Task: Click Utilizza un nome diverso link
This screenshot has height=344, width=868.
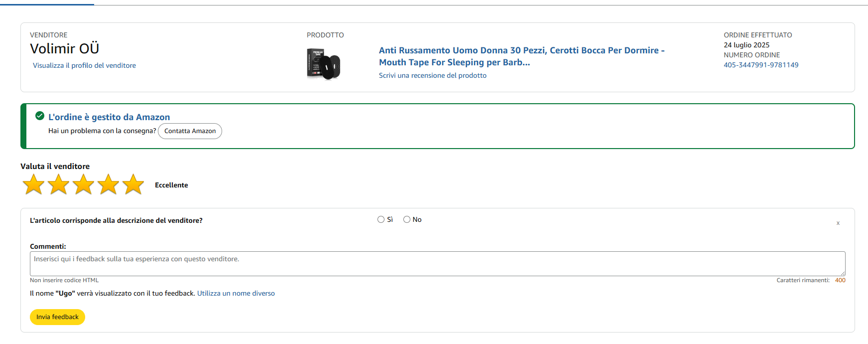Action: pyautogui.click(x=236, y=293)
